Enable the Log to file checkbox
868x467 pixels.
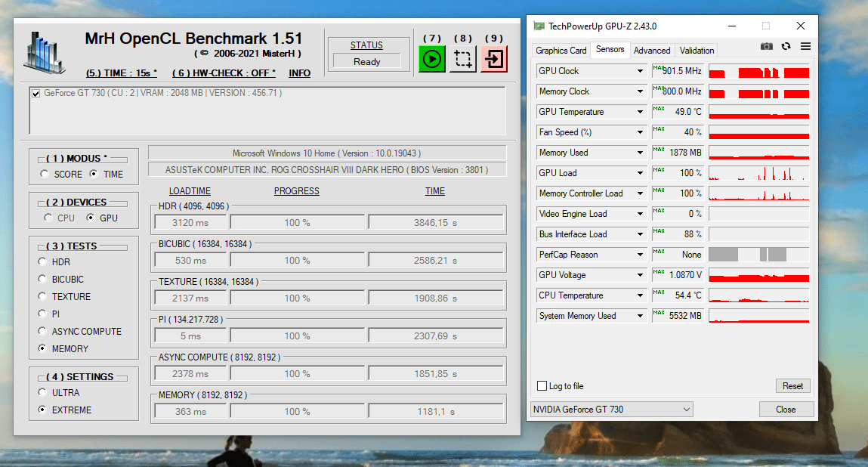click(542, 386)
